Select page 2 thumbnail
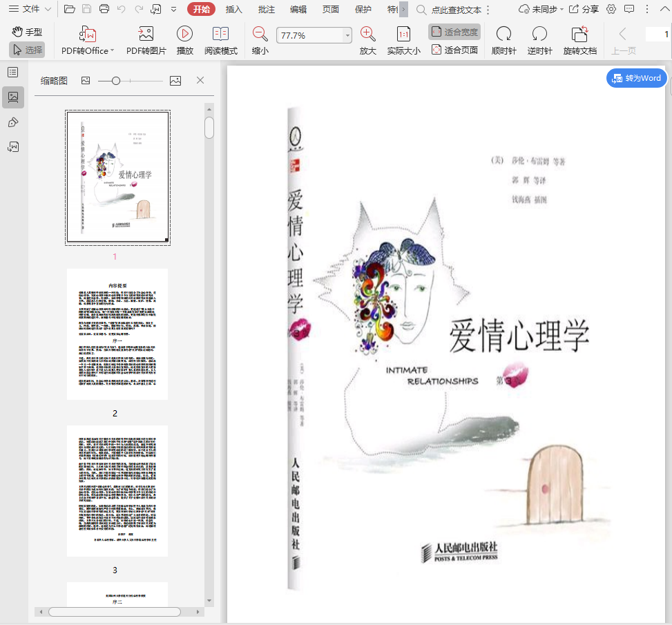The image size is (672, 625). coord(117,334)
